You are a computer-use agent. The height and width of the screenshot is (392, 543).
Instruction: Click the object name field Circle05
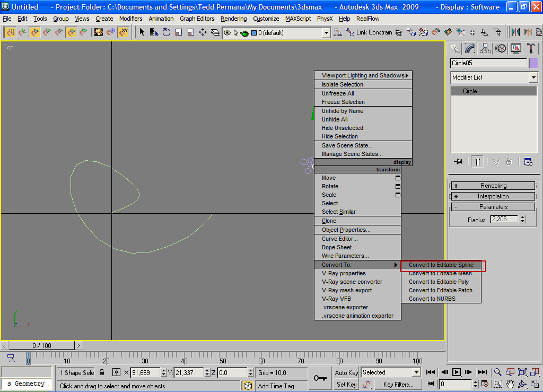tap(488, 63)
